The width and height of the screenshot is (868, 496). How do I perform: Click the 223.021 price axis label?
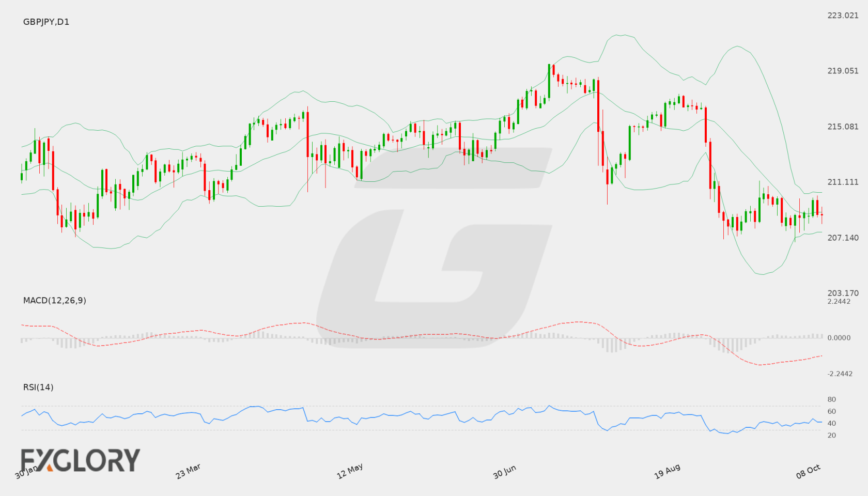843,16
